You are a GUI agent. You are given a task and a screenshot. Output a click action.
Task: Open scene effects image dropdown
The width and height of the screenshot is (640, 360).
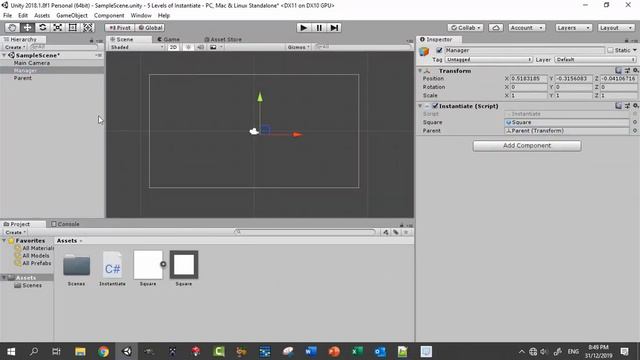coord(216,47)
